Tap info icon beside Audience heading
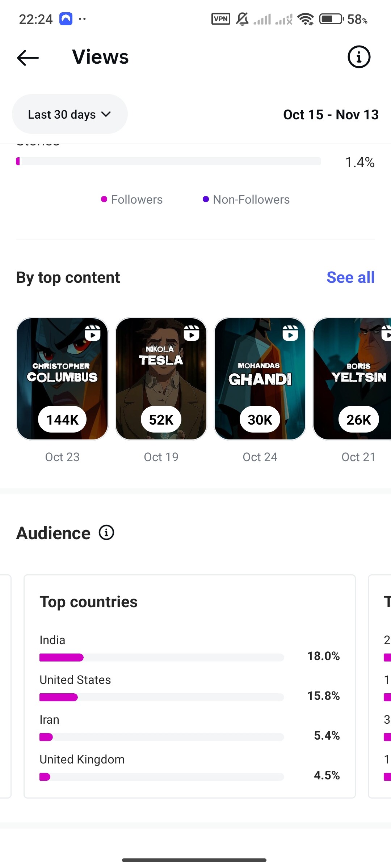 [x=106, y=533]
